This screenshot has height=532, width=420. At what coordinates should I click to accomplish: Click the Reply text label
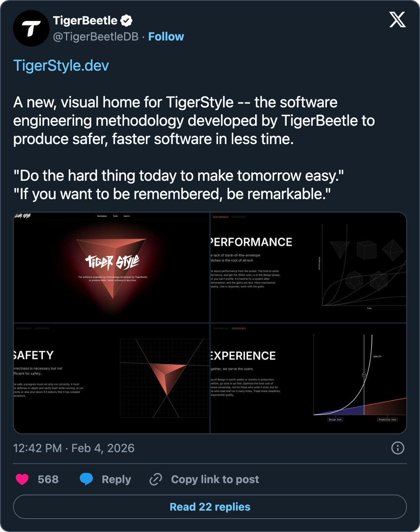coord(116,479)
